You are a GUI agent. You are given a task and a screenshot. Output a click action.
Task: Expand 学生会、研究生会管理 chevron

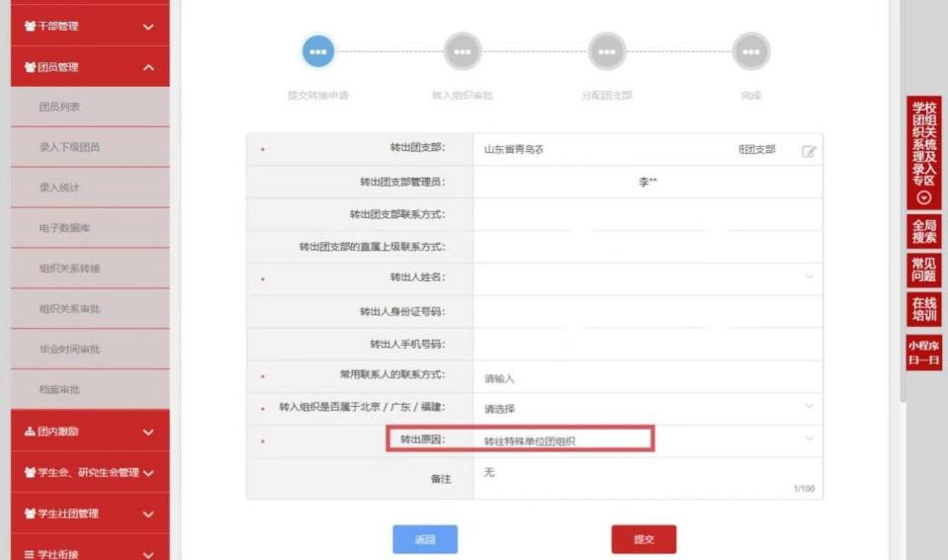tap(148, 473)
